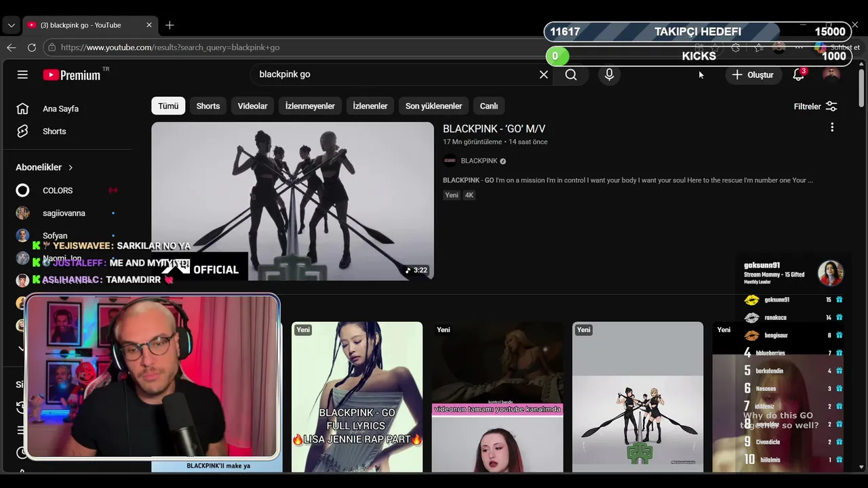Open Filtreler search filters

816,106
